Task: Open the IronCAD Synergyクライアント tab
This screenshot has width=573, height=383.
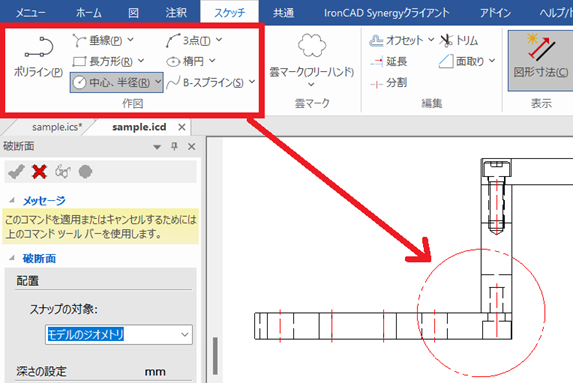Action: [387, 13]
